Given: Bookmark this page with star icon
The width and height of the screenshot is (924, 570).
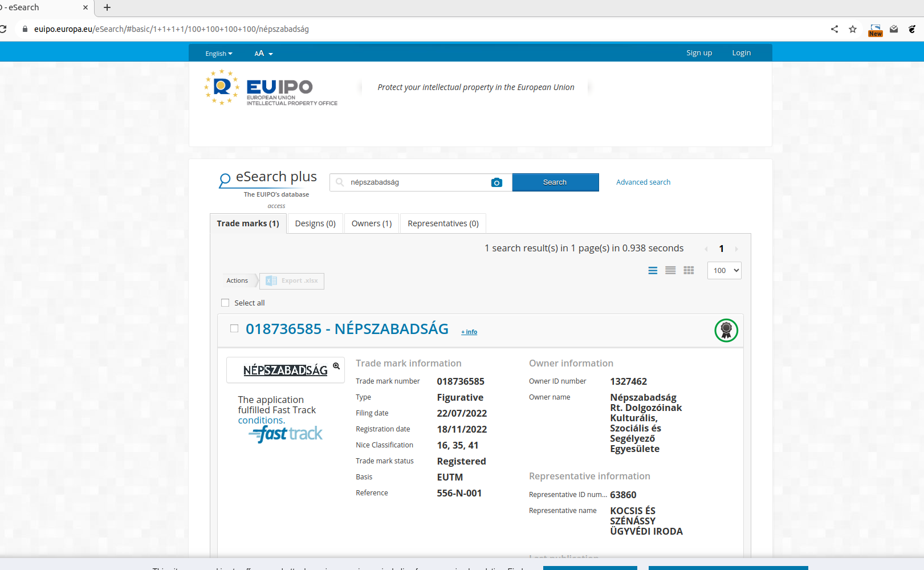Looking at the screenshot, I should tap(853, 29).
